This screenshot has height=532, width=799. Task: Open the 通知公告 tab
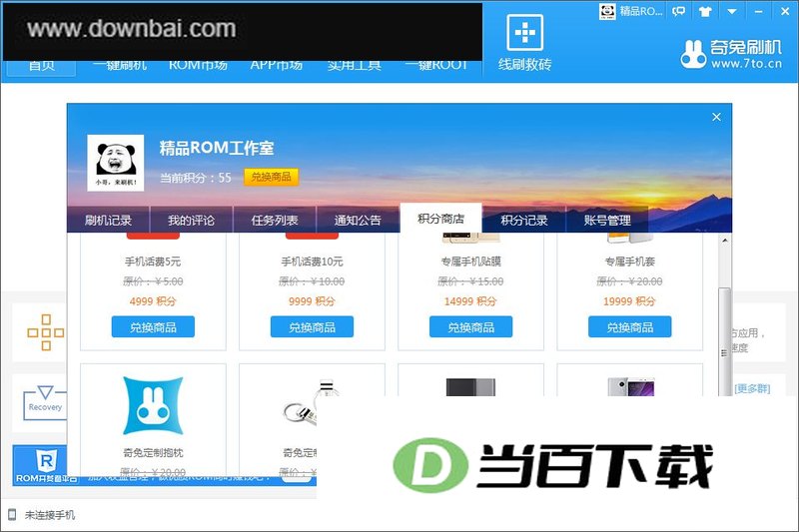pyautogui.click(x=358, y=220)
